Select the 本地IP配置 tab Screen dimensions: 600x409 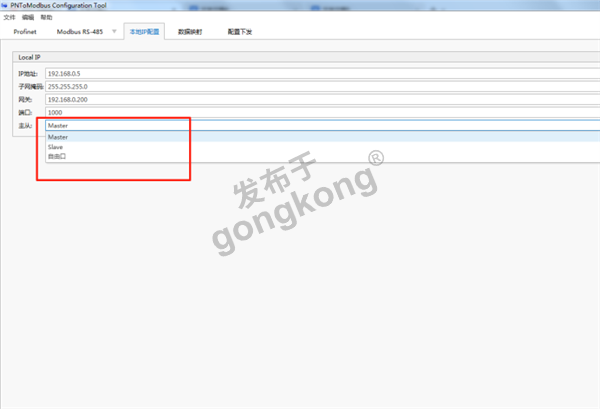pyautogui.click(x=144, y=32)
